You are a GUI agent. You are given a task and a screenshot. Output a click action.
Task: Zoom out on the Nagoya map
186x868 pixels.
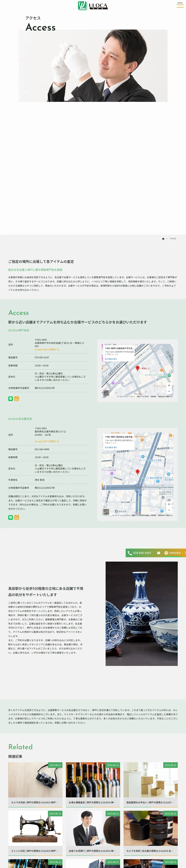[x=169, y=510]
